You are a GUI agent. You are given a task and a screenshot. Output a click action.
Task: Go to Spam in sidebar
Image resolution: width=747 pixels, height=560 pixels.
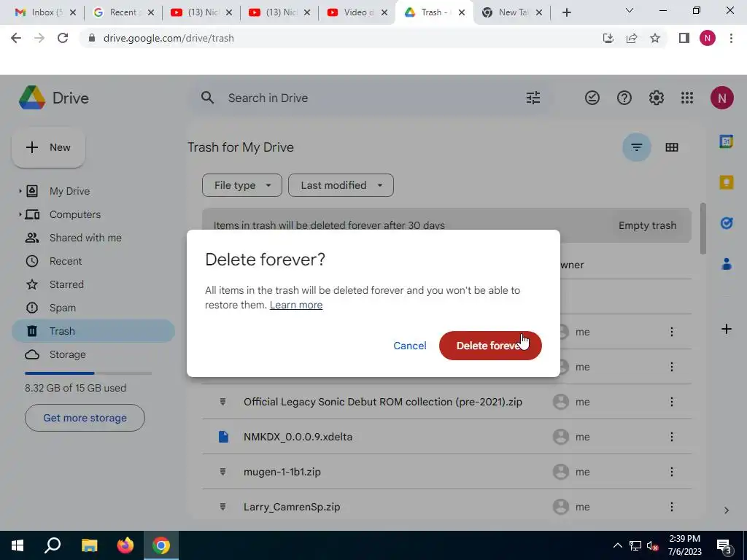tap(63, 308)
